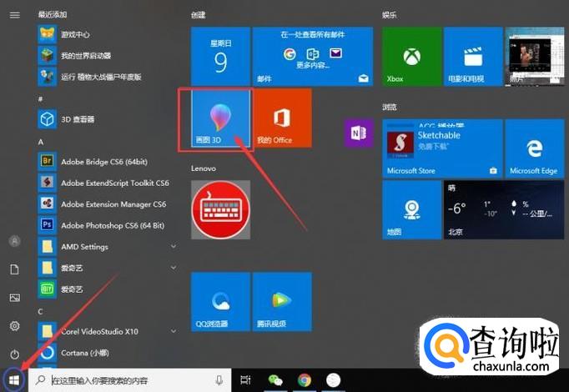The height and width of the screenshot is (392, 569).
Task: Launch Adobe Bridge CS6 (64bit)
Action: 108,162
